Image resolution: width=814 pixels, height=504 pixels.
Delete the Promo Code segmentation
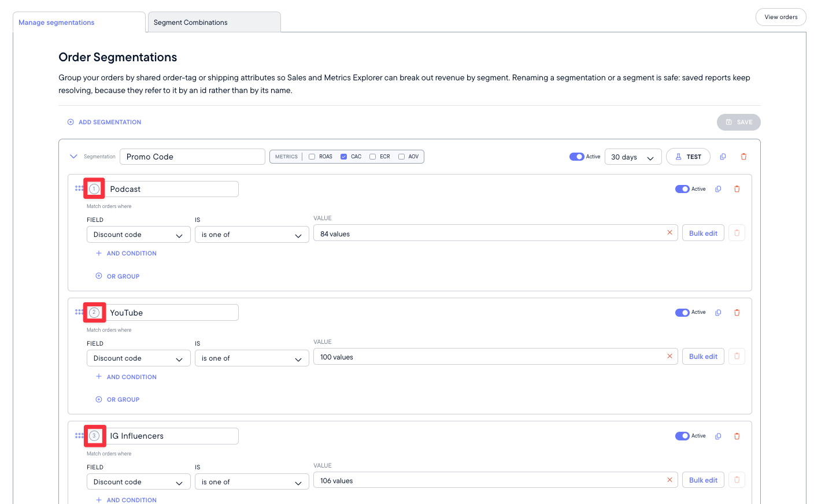coord(743,157)
